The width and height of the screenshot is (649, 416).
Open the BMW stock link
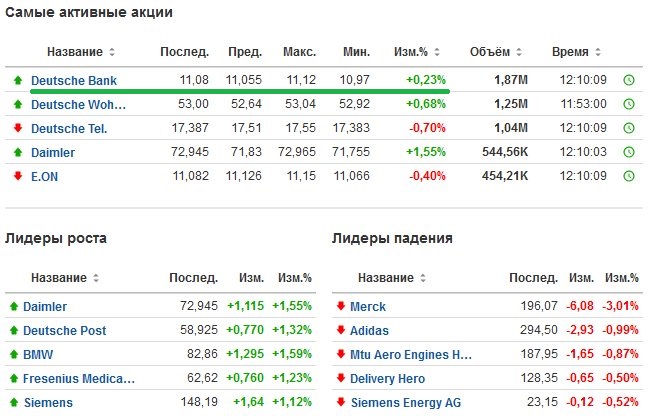point(38,354)
